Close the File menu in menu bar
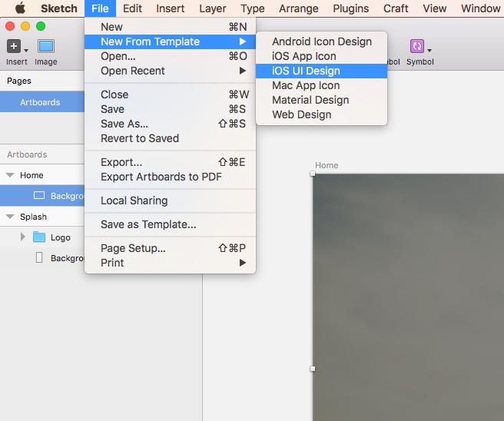504x421 pixels. [100, 8]
